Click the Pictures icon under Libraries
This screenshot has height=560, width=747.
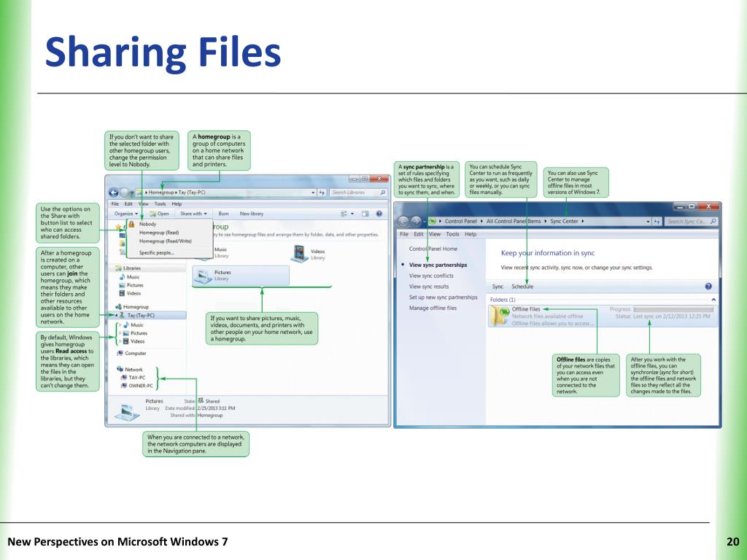coord(122,285)
